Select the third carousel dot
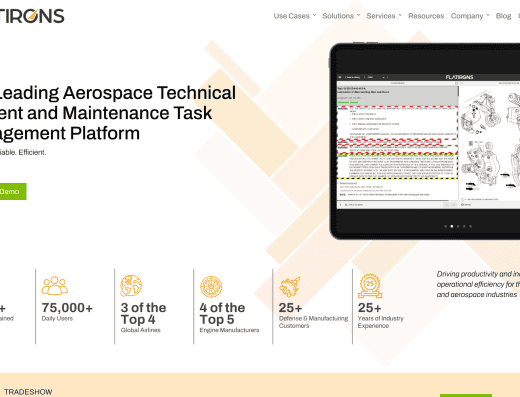 pyautogui.click(x=458, y=226)
